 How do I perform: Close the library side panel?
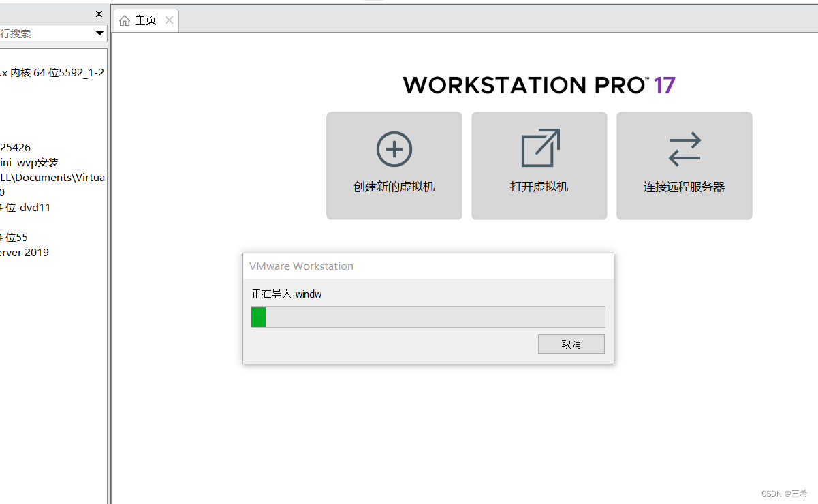99,14
